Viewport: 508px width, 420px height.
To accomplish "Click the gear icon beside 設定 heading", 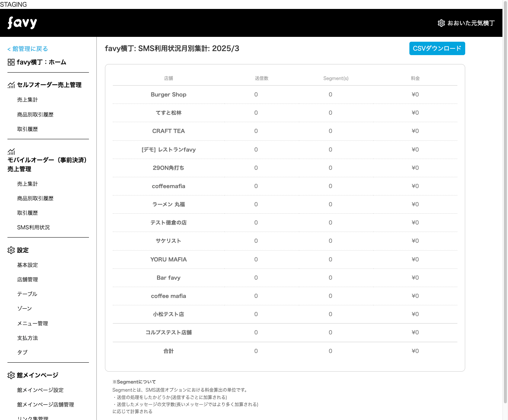I will point(11,250).
